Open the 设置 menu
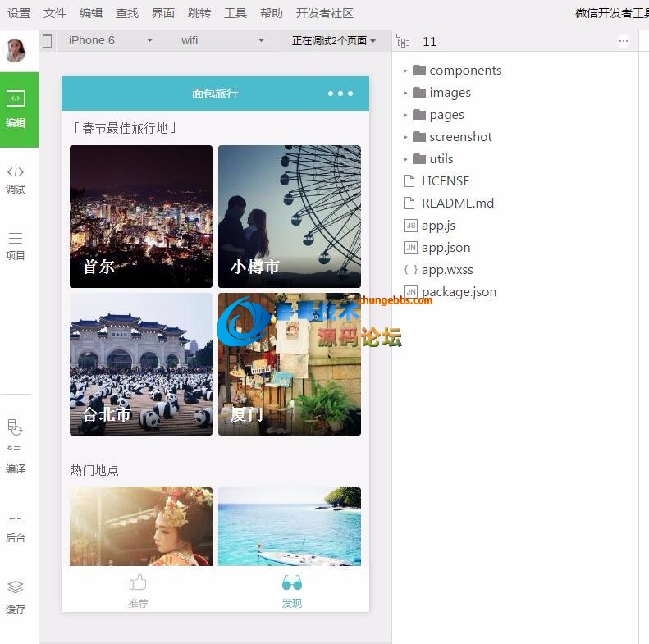 click(x=19, y=13)
